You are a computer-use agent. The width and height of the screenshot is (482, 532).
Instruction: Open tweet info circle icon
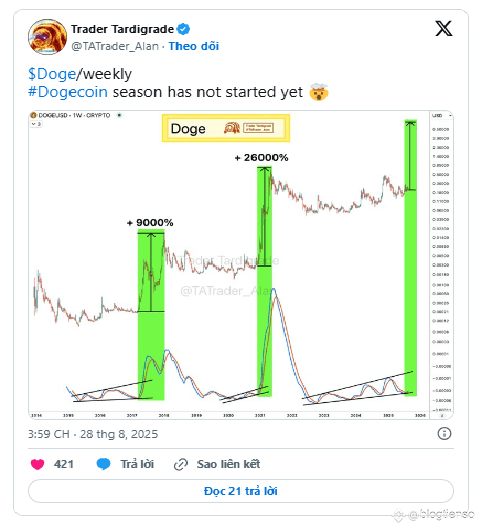tap(444, 434)
